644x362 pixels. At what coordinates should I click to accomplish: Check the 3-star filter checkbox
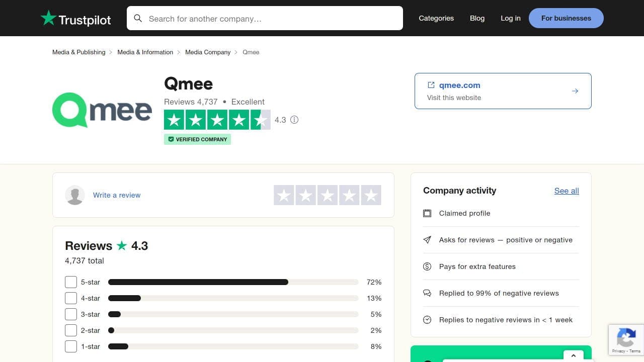[x=71, y=314]
